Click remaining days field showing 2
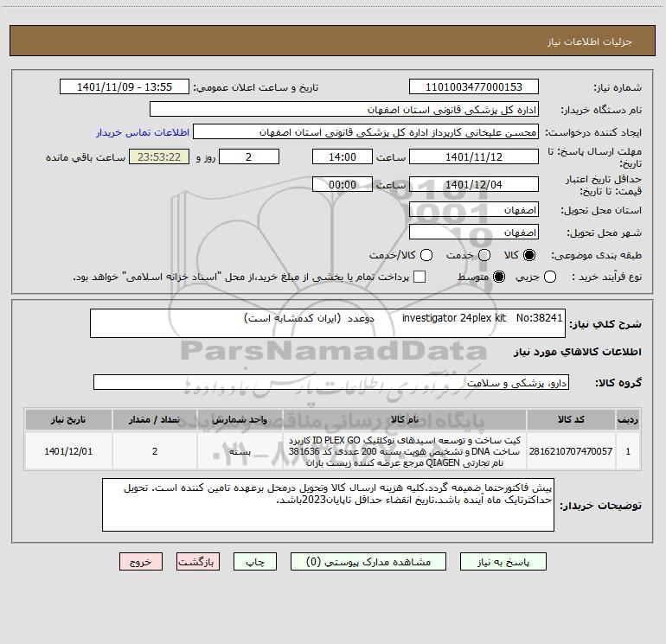Viewport: 666px width, 644px height. pyautogui.click(x=249, y=156)
